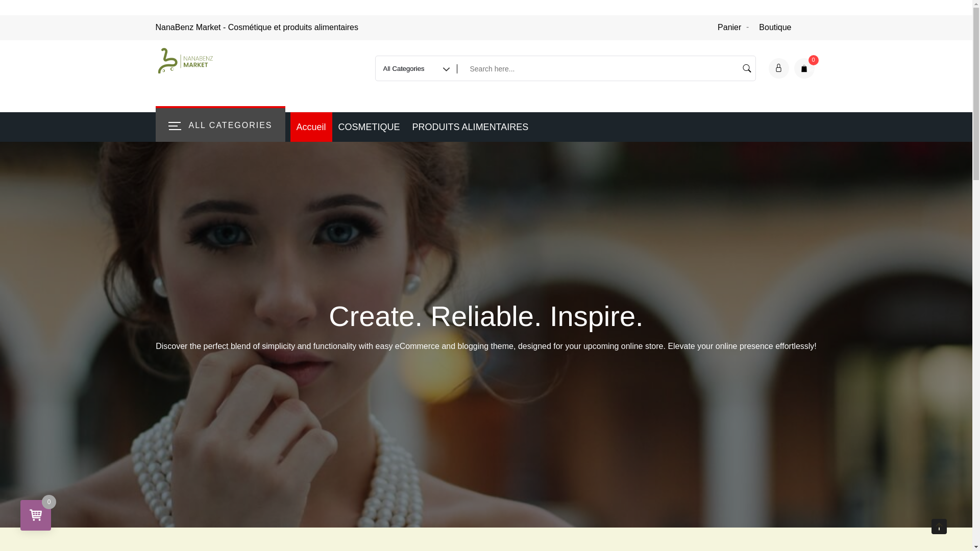The image size is (980, 551).
Task: Follow the Panier link
Action: click(x=729, y=28)
